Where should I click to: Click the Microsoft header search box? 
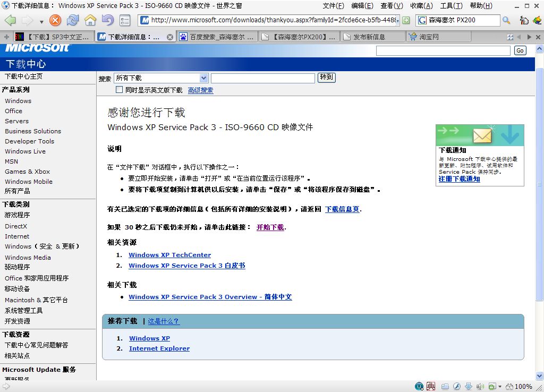(x=443, y=50)
